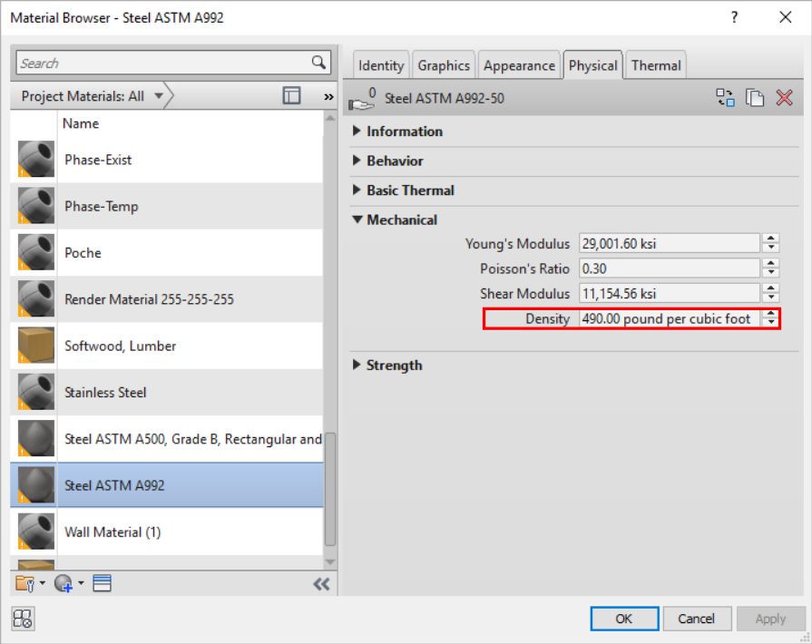The width and height of the screenshot is (812, 644).
Task: Decrease Young's Modulus with down arrow
Action: 771,248
